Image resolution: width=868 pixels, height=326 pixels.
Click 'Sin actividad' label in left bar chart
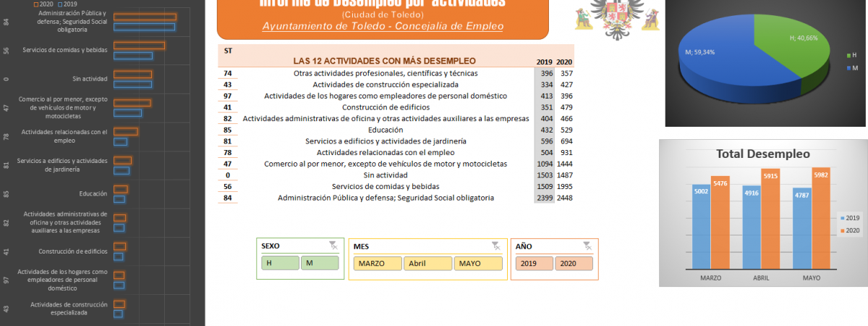tap(90, 78)
